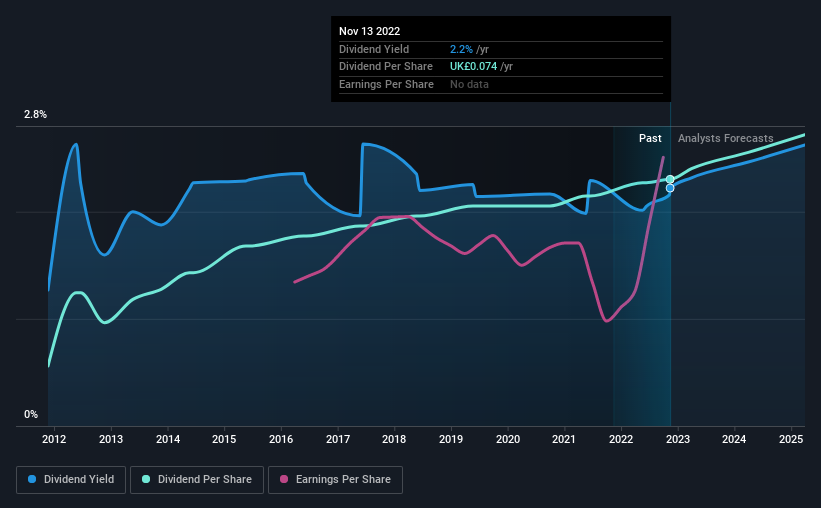The width and height of the screenshot is (821, 508).
Task: Click the 2.8% y-axis label
Action: 35,114
